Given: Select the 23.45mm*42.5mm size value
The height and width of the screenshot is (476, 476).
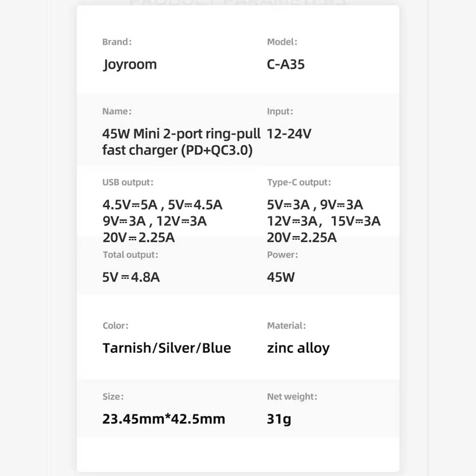Looking at the screenshot, I should point(163,419).
